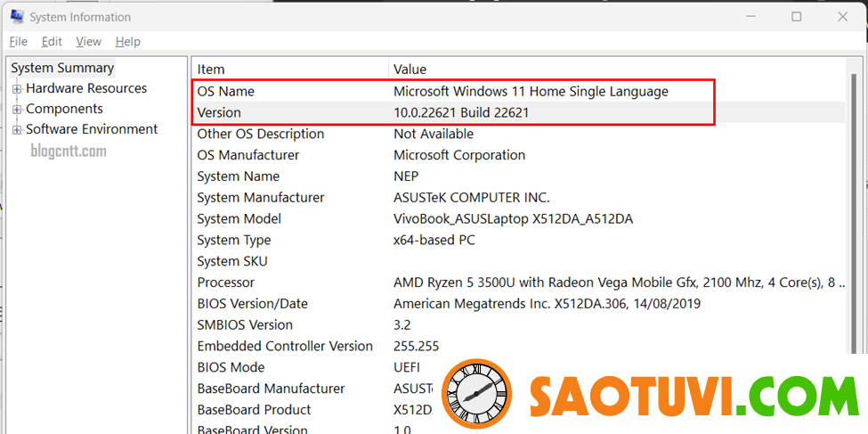Select the OS Manufacturer row

248,155
